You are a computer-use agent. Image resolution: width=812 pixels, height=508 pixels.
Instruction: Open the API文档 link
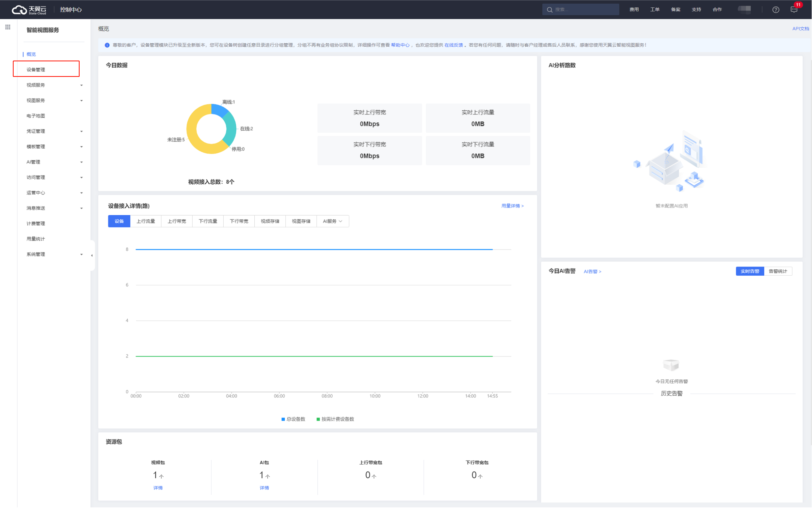pyautogui.click(x=801, y=29)
